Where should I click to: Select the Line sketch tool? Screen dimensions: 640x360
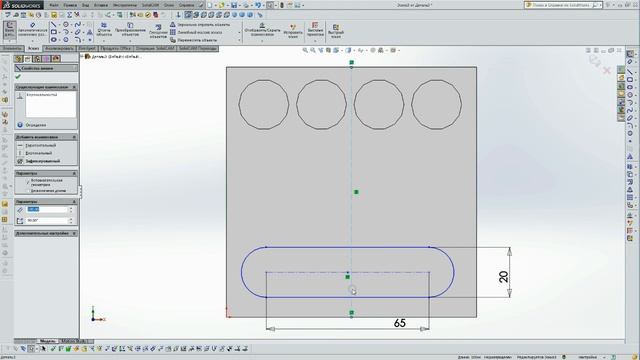(53, 24)
